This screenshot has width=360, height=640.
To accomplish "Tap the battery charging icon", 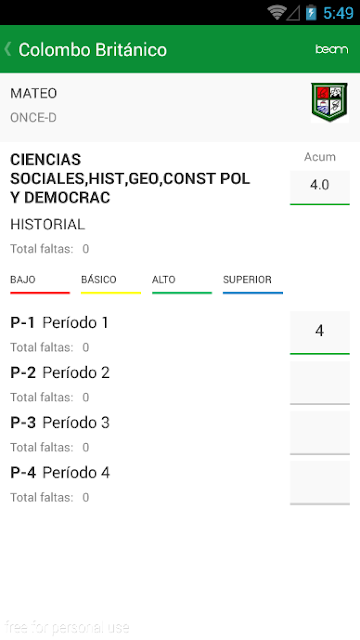I will tap(311, 13).
